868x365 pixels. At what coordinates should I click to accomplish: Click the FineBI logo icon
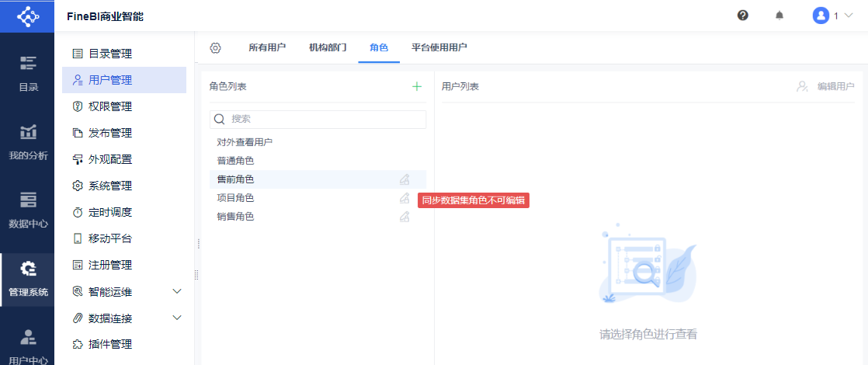27,16
